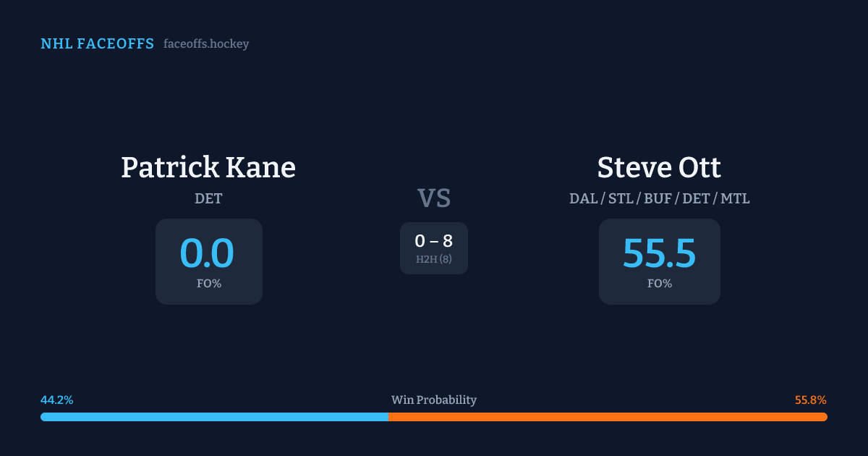
Task: Click the Win Probability label
Action: point(434,400)
